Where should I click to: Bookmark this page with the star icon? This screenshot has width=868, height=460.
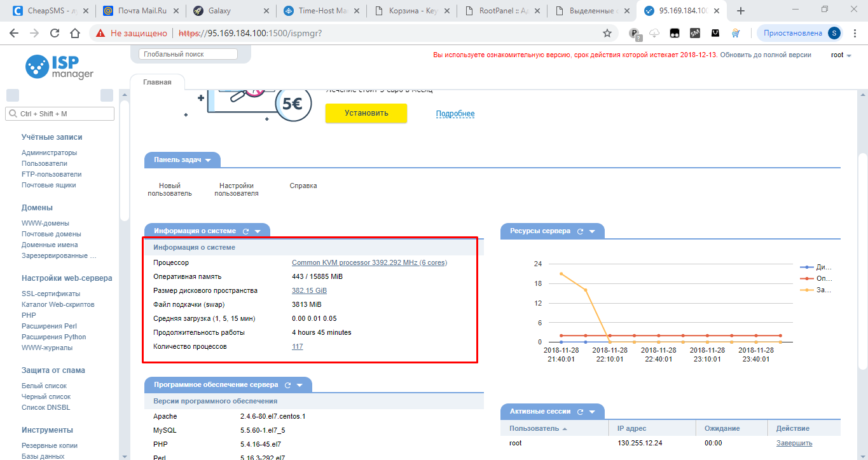[607, 33]
